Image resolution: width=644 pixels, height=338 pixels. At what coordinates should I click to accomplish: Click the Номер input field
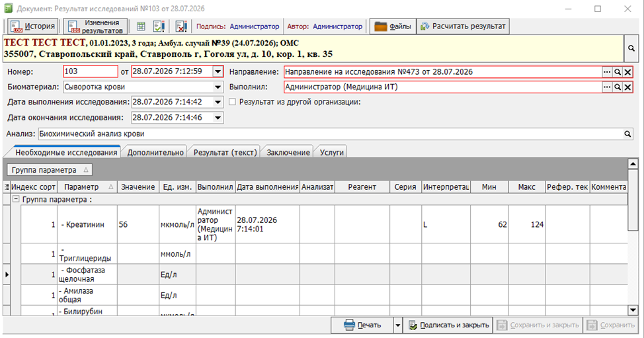[91, 71]
